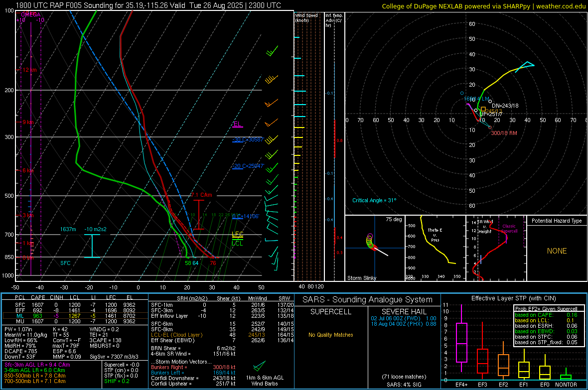Select the highlighted ML parcel row

pyautogui.click(x=75, y=316)
